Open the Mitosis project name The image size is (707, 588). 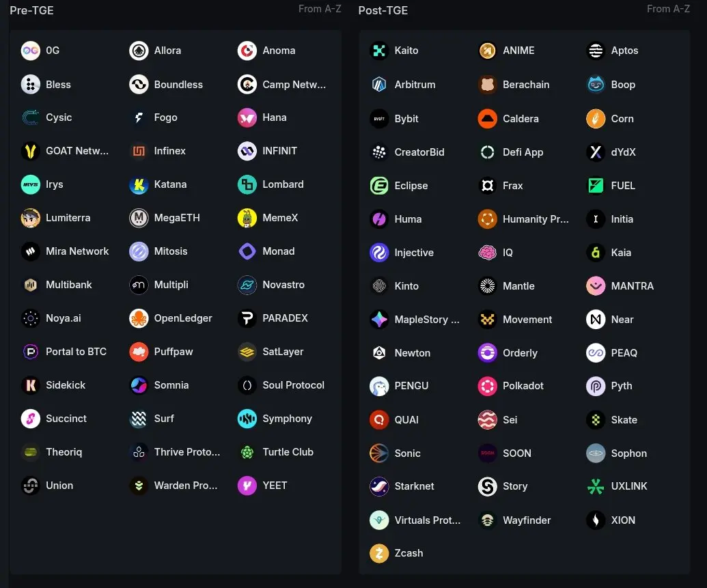[x=171, y=251]
